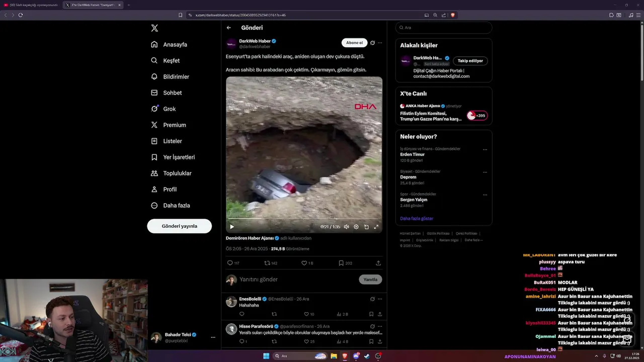Image resolution: width=644 pixels, height=362 pixels.
Task: Select Premium in the sidebar
Action: 169,125
